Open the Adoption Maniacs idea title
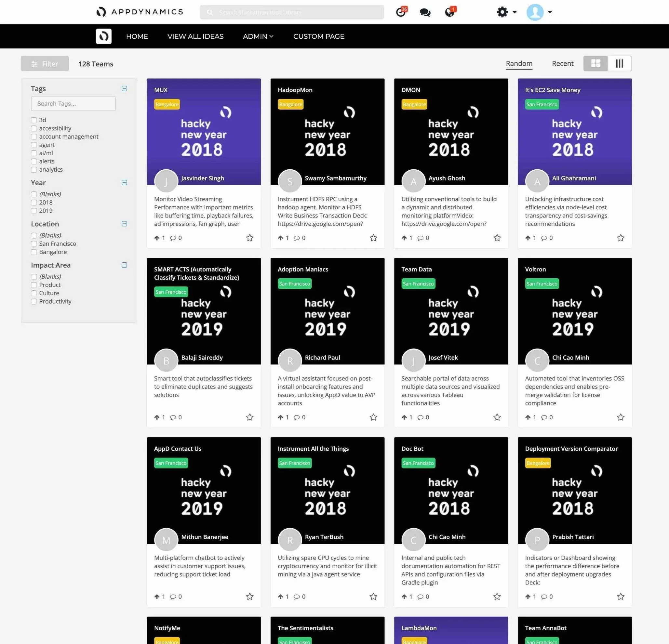Image resolution: width=669 pixels, height=644 pixels. 303,269
